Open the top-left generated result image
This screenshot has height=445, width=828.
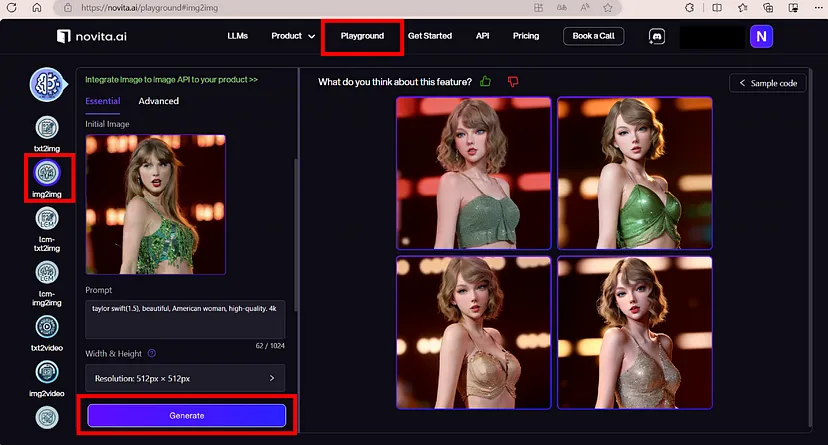[474, 173]
